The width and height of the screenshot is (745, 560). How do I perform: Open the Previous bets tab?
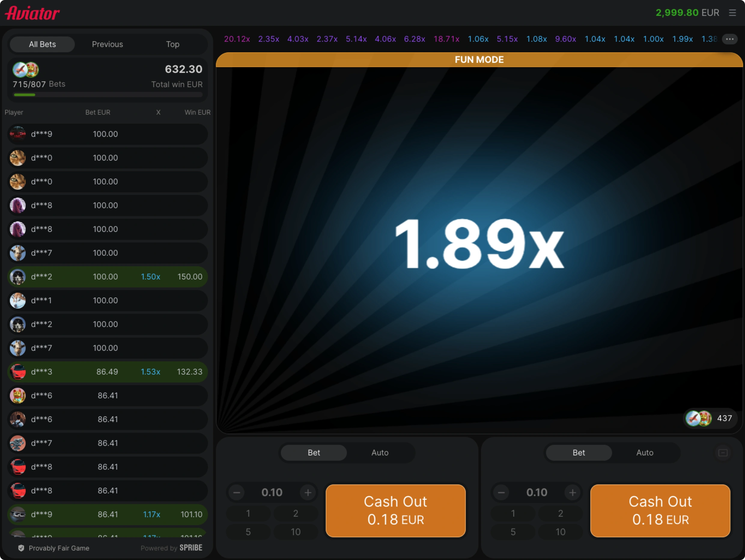pos(108,44)
